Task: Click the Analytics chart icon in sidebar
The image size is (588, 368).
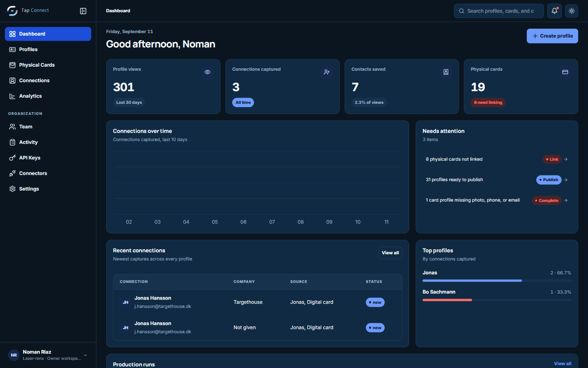Action: tap(13, 96)
